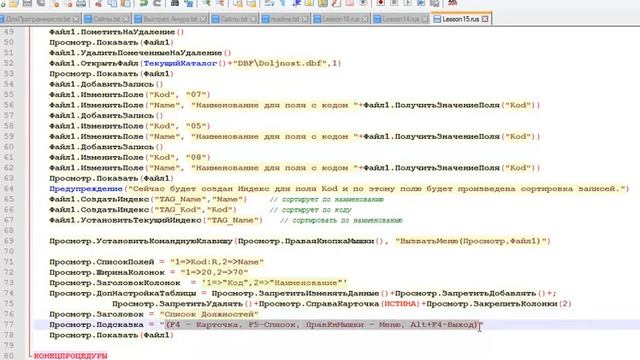
Task: Click Просмотр.ЗаголовокКолонок on line 73
Action: [x=115, y=283]
